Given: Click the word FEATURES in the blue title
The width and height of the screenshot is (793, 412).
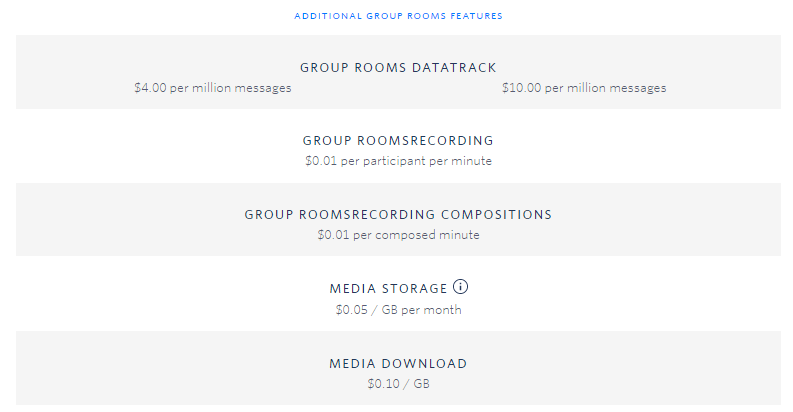Looking at the screenshot, I should pyautogui.click(x=476, y=16).
